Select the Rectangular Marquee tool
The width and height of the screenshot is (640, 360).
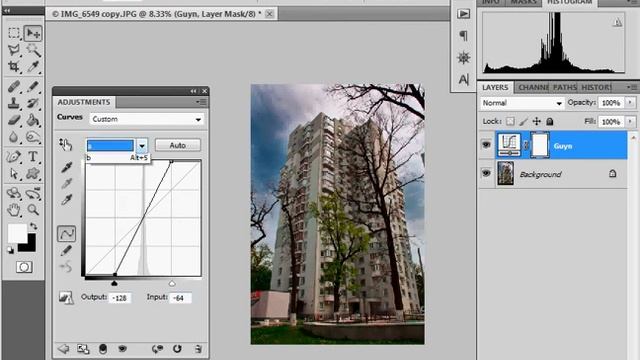(14, 33)
